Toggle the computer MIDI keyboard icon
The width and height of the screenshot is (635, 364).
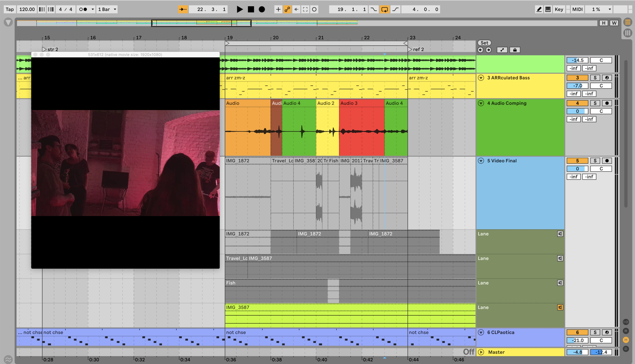tap(548, 10)
